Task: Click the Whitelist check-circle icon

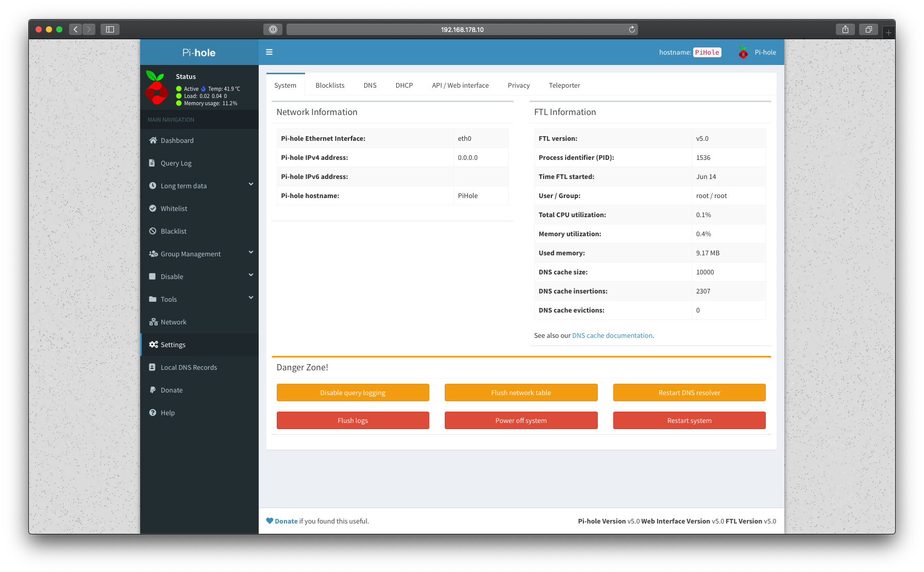Action: click(x=153, y=208)
